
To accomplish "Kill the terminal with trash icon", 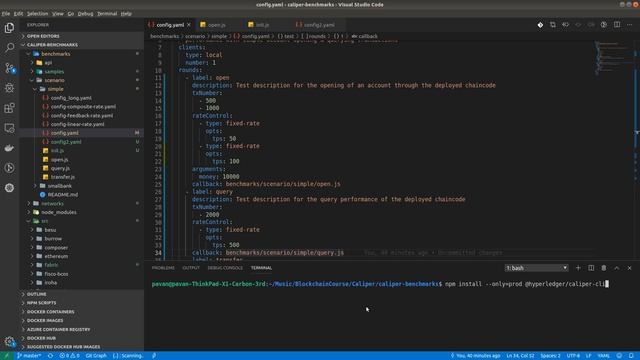I will click(x=604, y=268).
